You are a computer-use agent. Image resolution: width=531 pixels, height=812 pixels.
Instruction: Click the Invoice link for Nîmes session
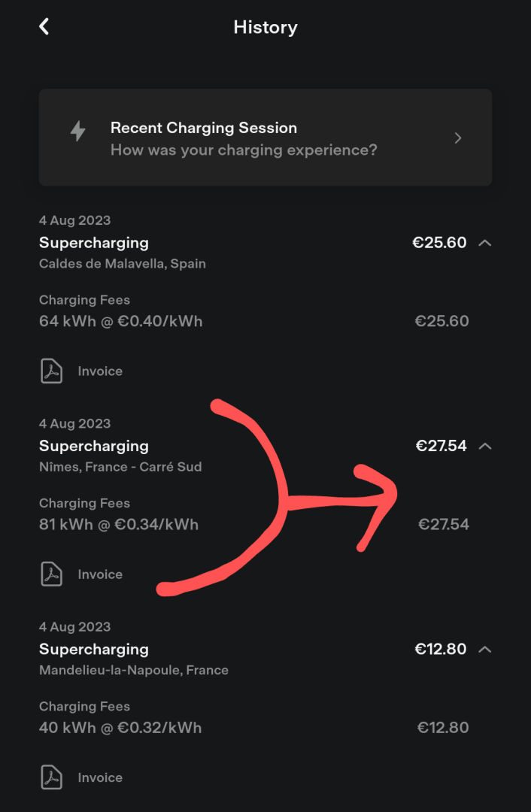coord(100,574)
